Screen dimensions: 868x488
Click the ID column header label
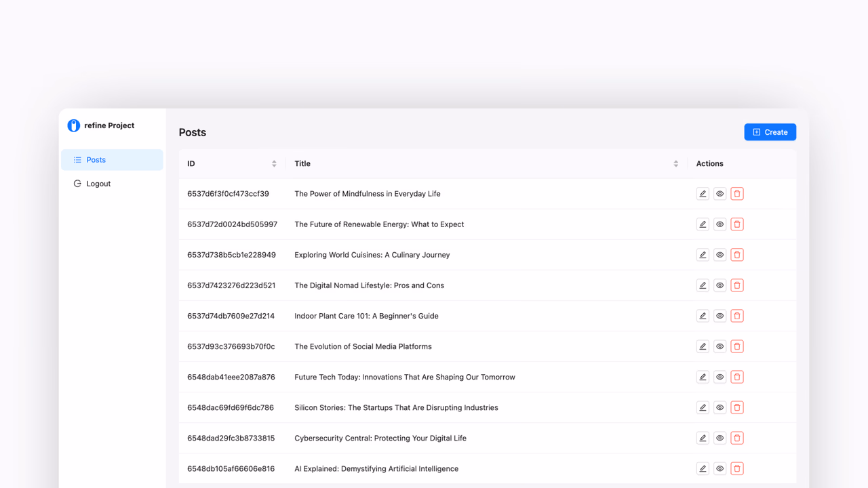point(191,163)
